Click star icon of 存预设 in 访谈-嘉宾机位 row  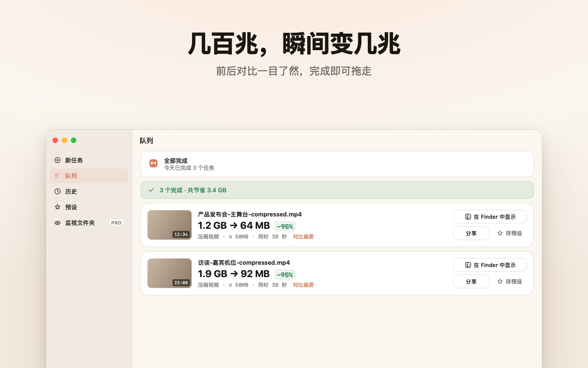(500, 281)
